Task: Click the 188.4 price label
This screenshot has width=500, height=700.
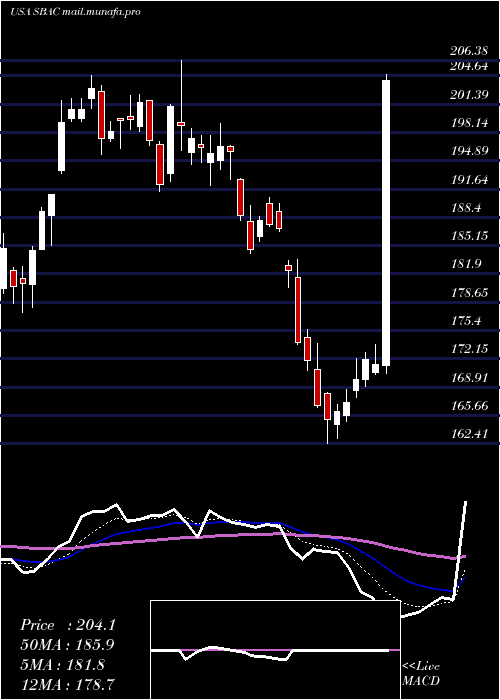Action: (466, 208)
